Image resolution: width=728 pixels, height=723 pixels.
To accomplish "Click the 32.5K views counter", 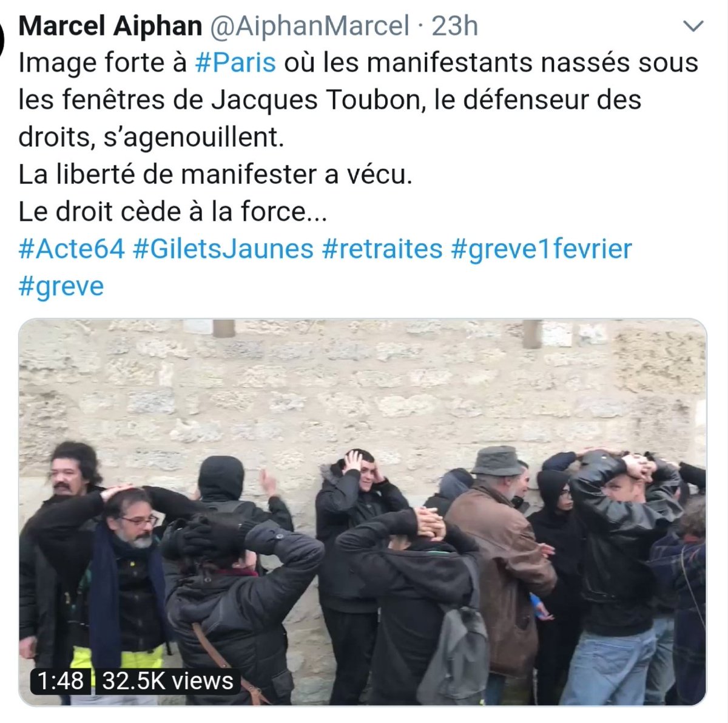I will 167,681.
